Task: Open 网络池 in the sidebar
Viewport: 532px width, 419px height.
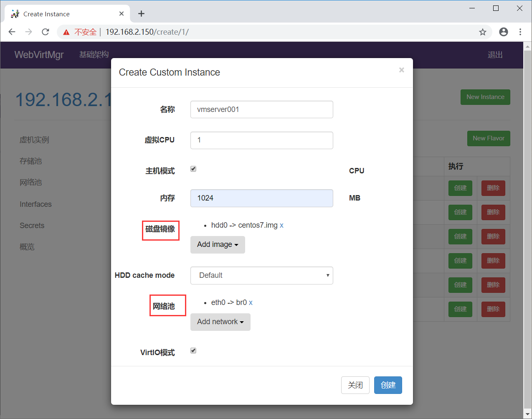Action: coord(31,183)
